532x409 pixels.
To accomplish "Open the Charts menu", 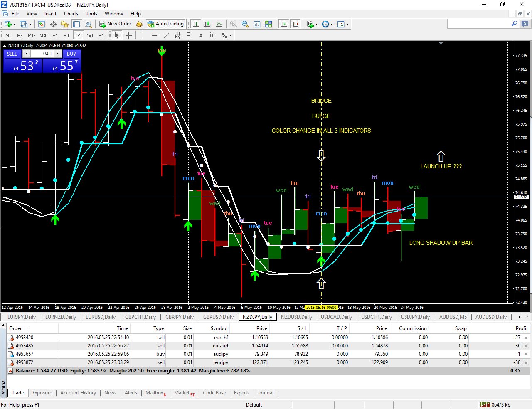I will 71,14.
